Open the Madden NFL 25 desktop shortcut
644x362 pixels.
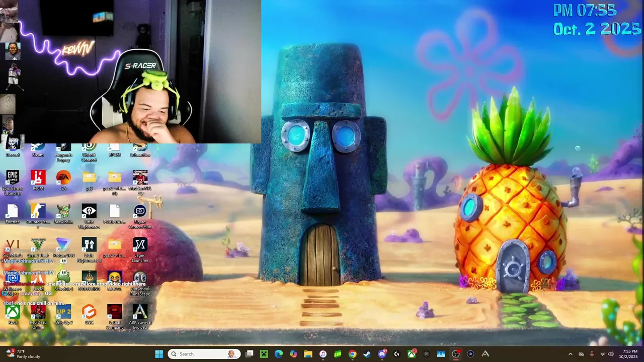140,183
